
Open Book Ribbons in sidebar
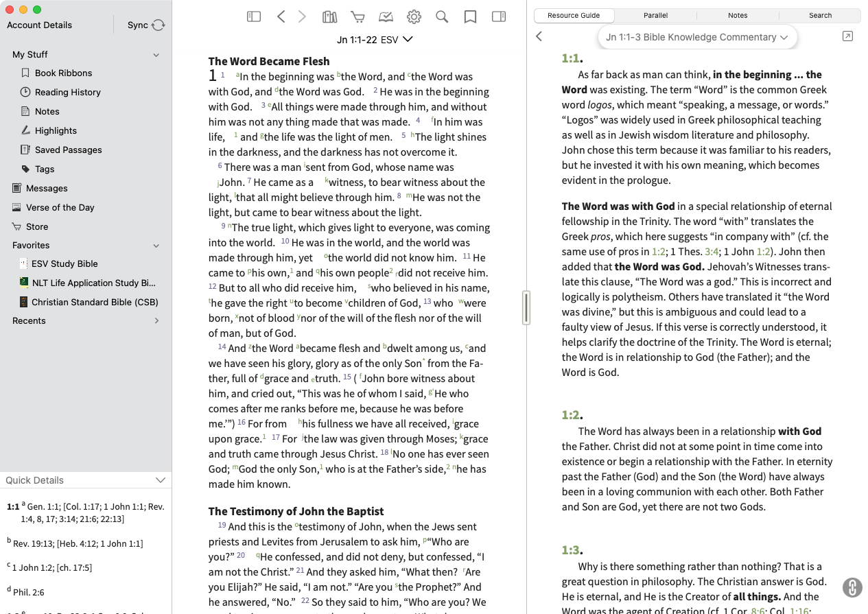pyautogui.click(x=63, y=73)
